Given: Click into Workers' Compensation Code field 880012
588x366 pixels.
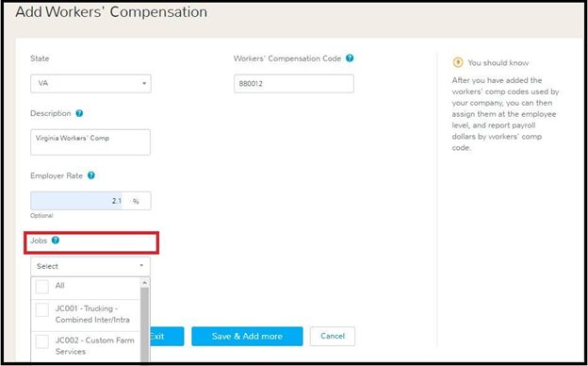Looking at the screenshot, I should click(294, 83).
